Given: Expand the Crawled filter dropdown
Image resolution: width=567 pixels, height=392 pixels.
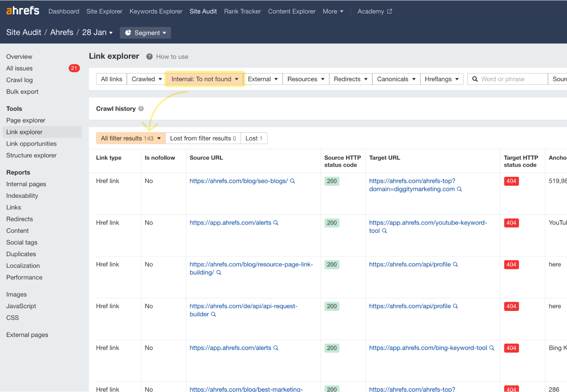Looking at the screenshot, I should point(145,79).
